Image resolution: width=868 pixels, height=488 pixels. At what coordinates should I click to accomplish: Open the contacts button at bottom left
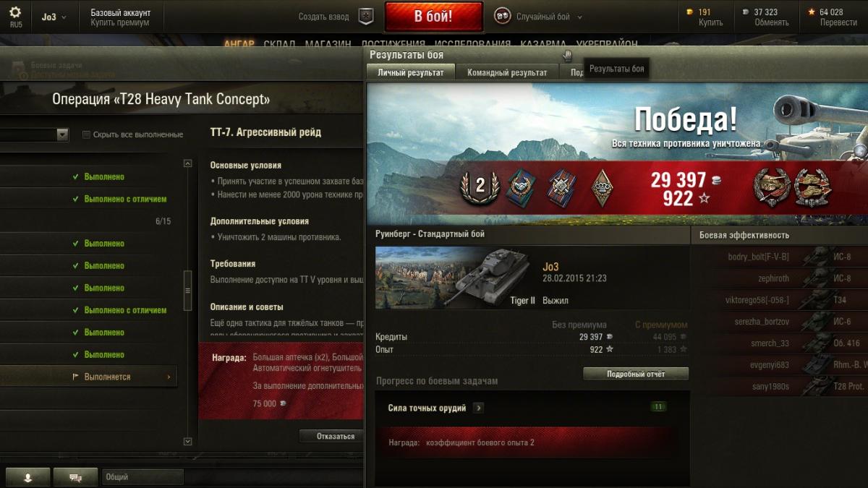28,477
